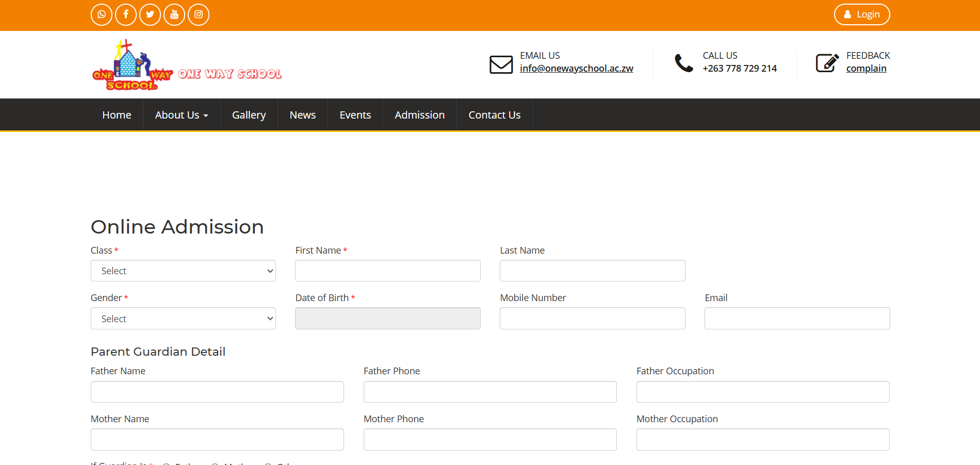This screenshot has width=980, height=465.
Task: Click the Facebook icon in top bar
Action: [126, 14]
